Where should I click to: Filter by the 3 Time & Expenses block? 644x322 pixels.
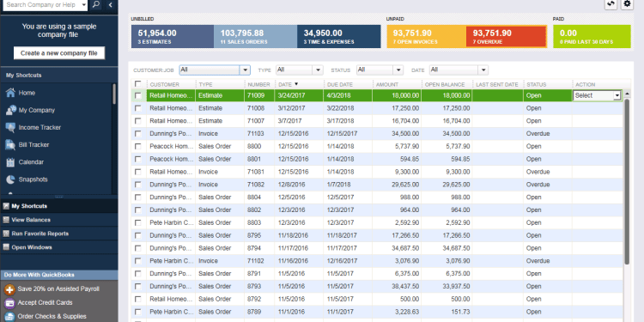(339, 37)
